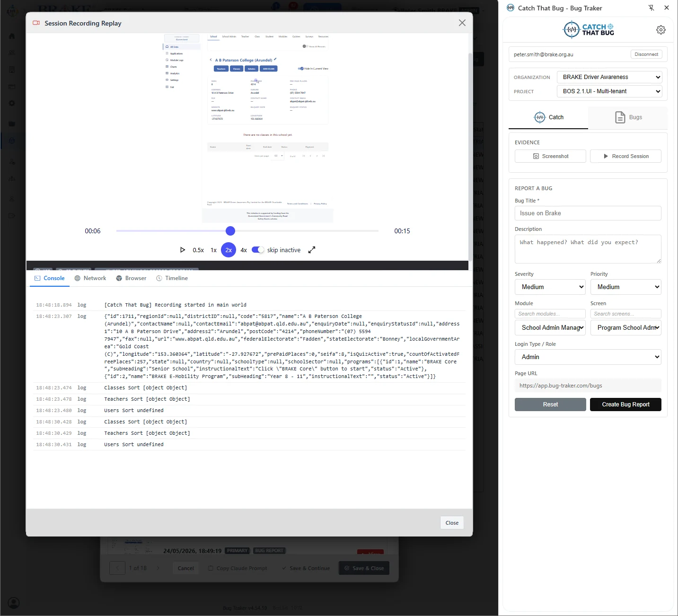Click Home icon in background sidebar
The image size is (678, 616).
click(x=12, y=36)
